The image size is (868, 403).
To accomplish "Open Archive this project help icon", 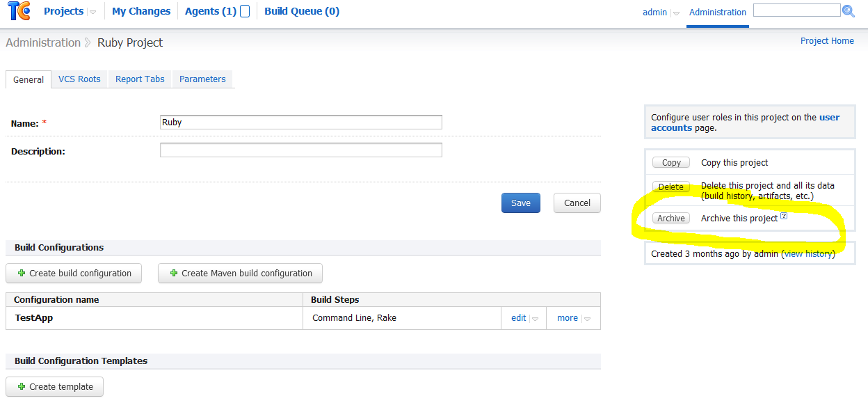I will [784, 216].
